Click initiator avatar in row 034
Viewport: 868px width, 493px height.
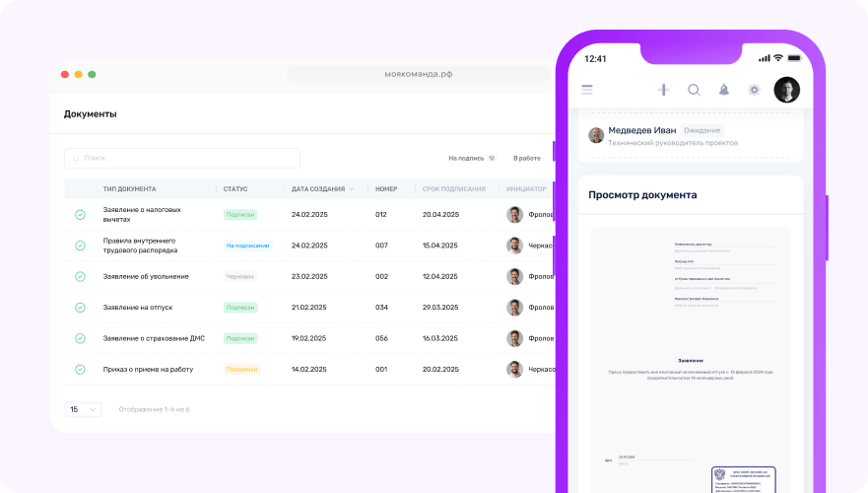[x=515, y=308]
